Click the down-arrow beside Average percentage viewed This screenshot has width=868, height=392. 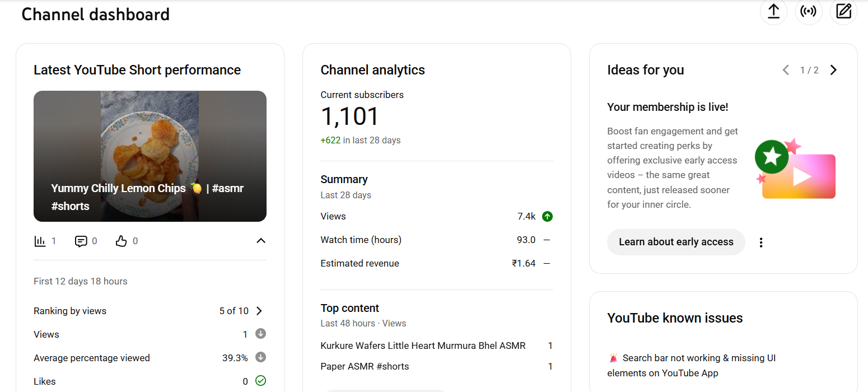pyautogui.click(x=260, y=357)
